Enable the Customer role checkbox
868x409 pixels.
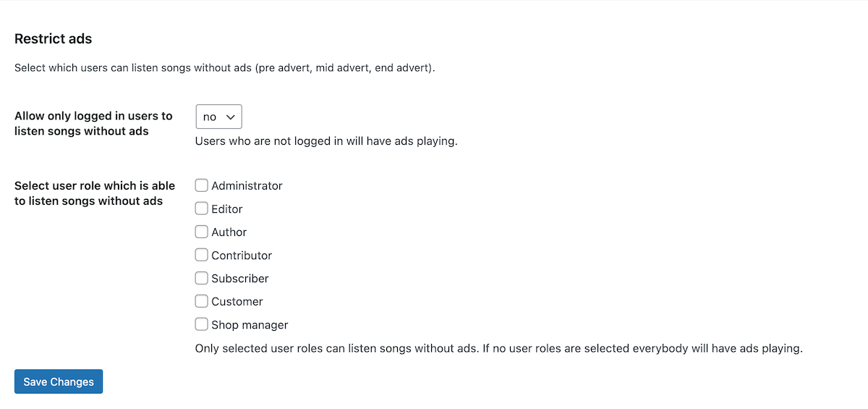point(202,301)
